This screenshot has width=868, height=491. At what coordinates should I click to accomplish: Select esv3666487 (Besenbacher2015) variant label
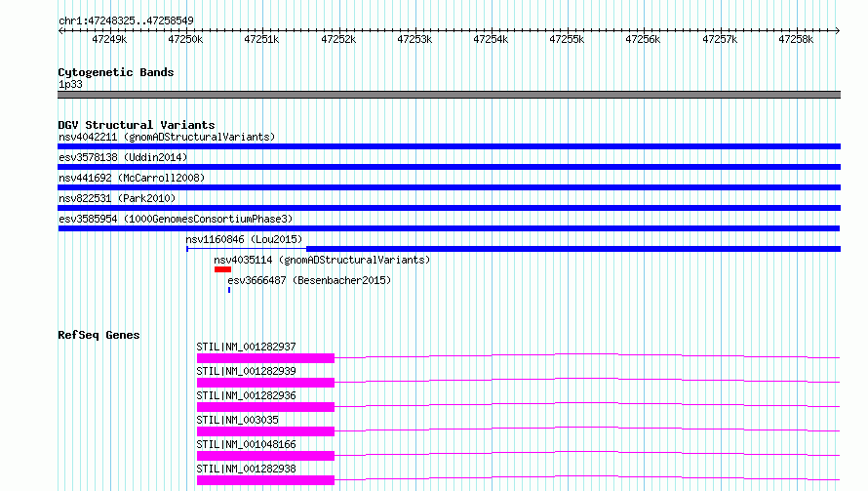pos(309,280)
